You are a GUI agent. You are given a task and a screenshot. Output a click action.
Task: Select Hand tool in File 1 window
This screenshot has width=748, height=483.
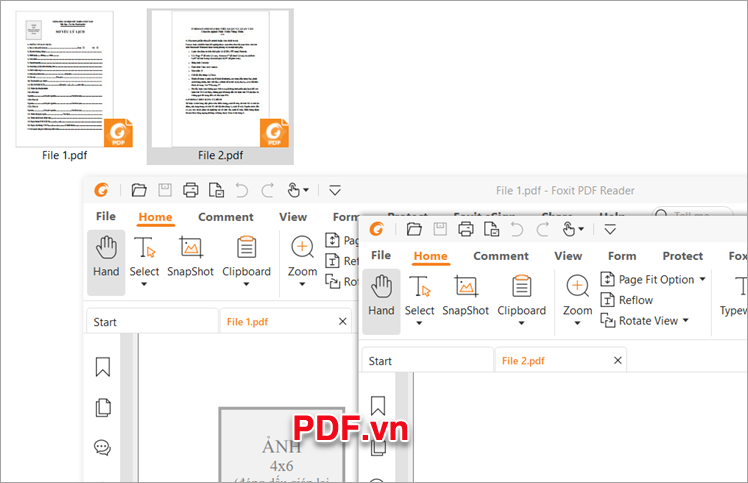[106, 262]
